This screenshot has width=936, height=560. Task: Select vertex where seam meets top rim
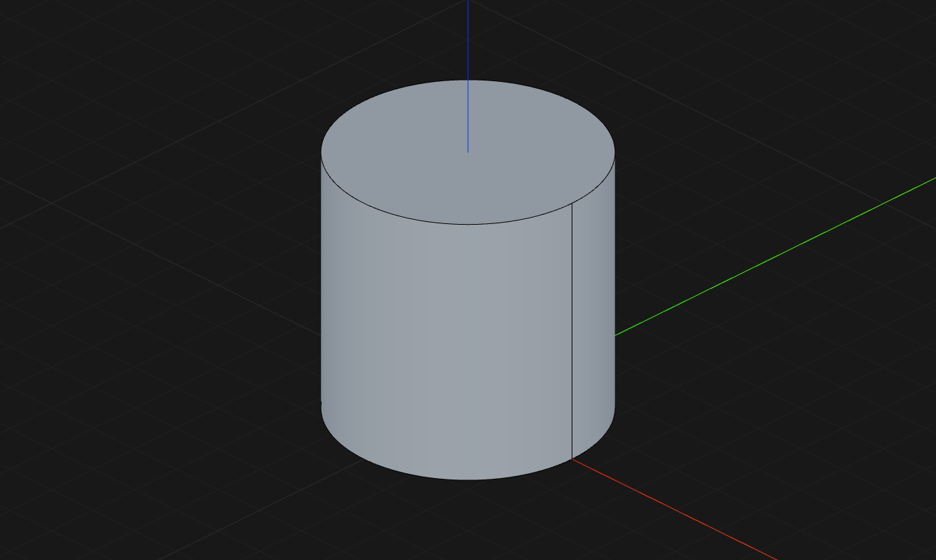pos(572,204)
